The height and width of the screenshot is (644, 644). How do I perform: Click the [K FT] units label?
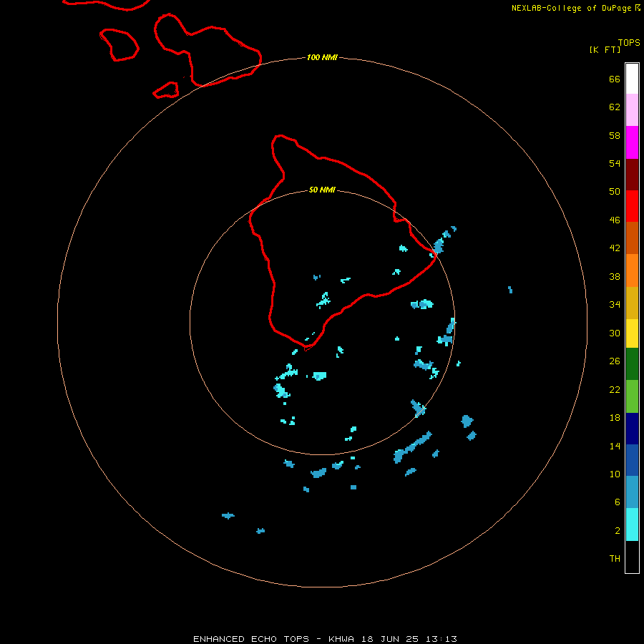click(x=605, y=49)
